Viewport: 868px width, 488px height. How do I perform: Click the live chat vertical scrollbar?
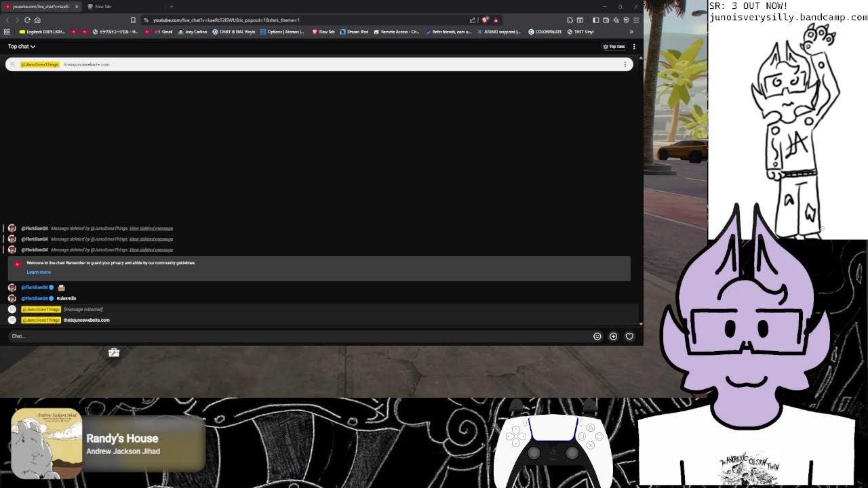[x=641, y=190]
